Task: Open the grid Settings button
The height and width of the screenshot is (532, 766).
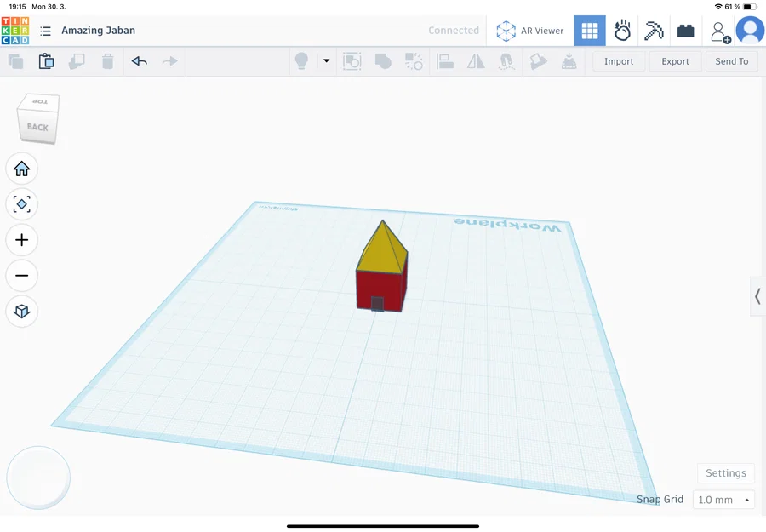Action: pyautogui.click(x=725, y=472)
